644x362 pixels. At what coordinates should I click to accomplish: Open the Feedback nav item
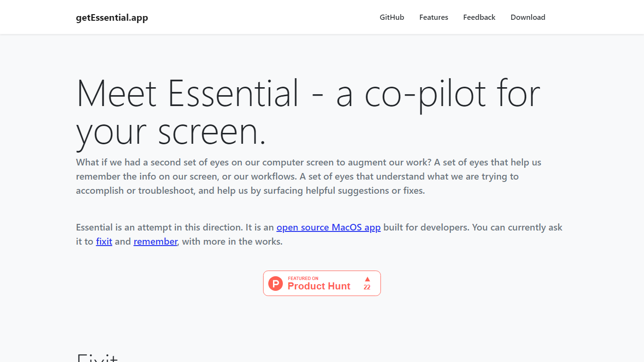[x=479, y=17]
